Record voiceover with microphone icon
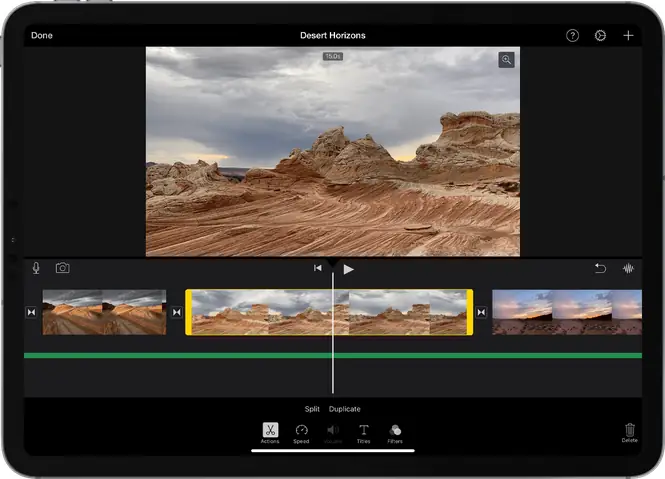Screen dimensions: 665x479 (x=36, y=268)
